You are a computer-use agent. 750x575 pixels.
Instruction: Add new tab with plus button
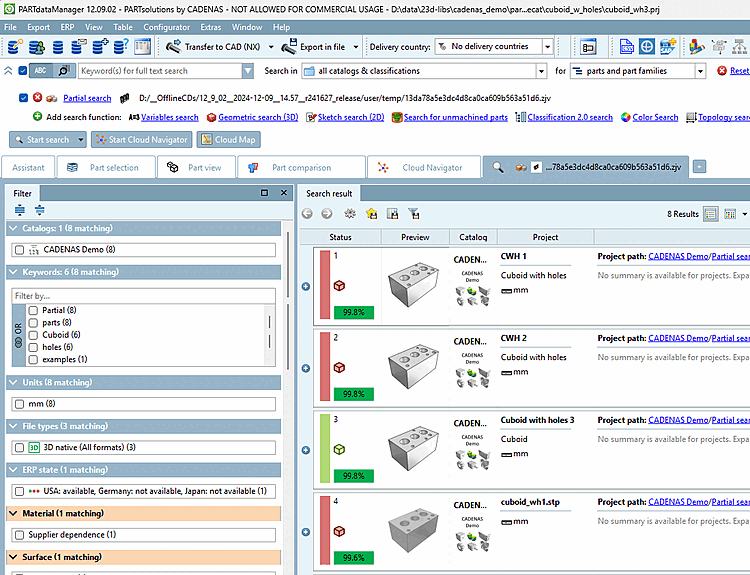click(x=699, y=167)
